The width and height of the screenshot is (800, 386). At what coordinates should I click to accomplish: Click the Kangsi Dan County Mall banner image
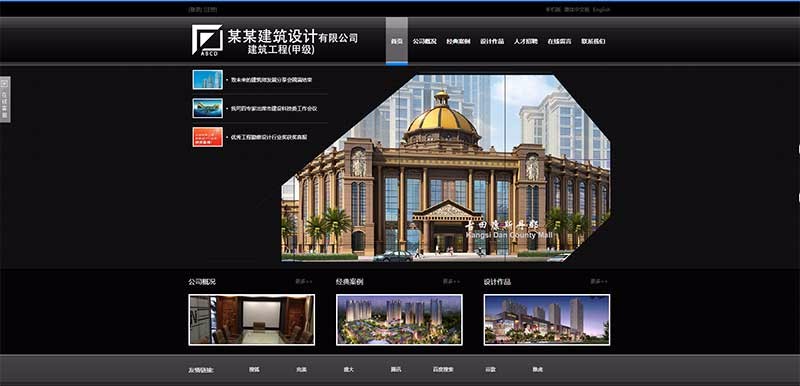click(x=445, y=168)
